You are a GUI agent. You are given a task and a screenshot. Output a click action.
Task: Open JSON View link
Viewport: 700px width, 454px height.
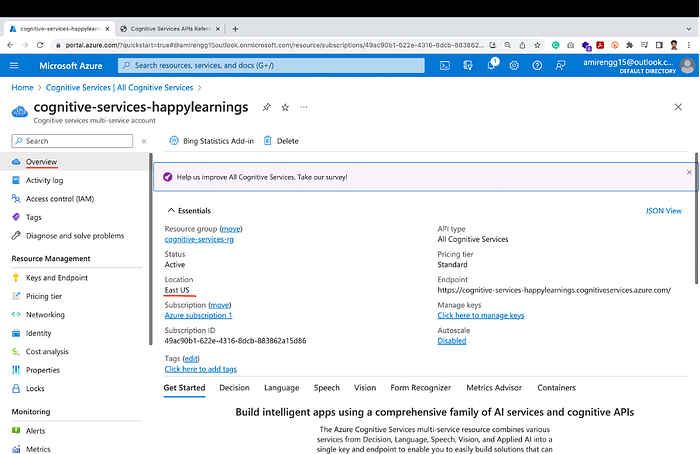click(x=663, y=211)
